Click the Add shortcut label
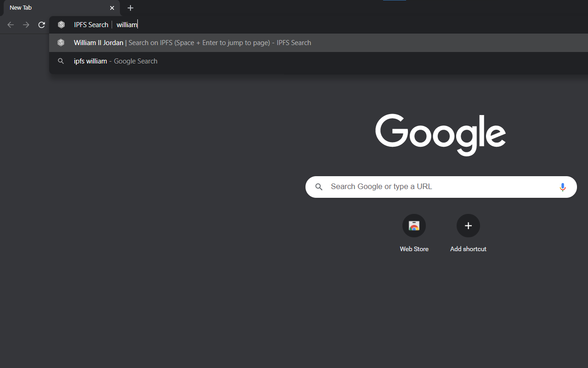Image resolution: width=588 pixels, height=368 pixels. pyautogui.click(x=468, y=249)
